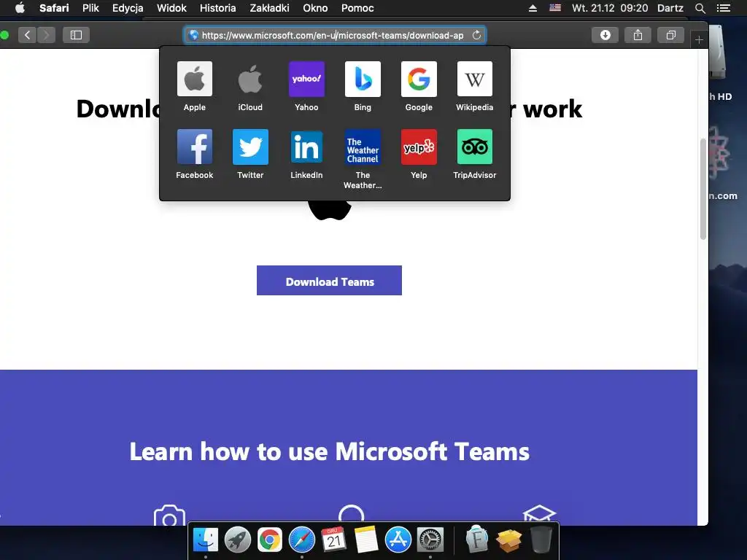Add a new tab with plus button

pyautogui.click(x=698, y=39)
